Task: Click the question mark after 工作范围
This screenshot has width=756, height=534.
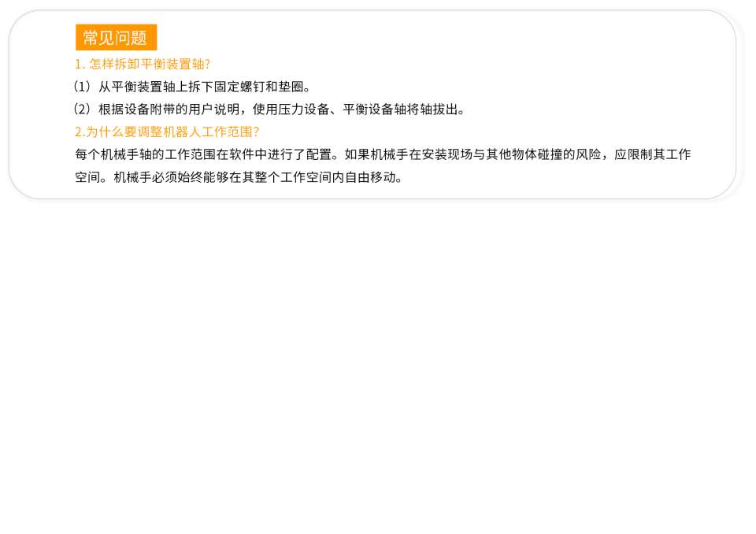Action: click(256, 132)
